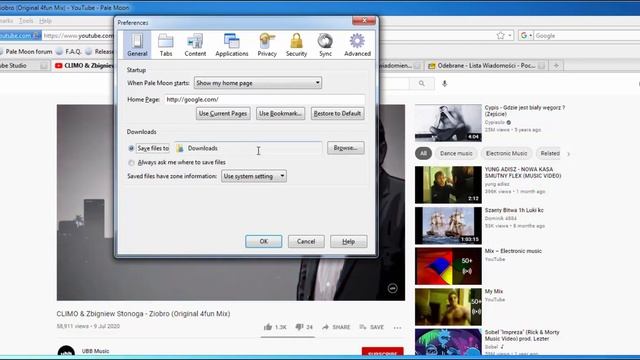The image size is (640, 360).
Task: Open the Security preferences pane
Action: coord(296,44)
